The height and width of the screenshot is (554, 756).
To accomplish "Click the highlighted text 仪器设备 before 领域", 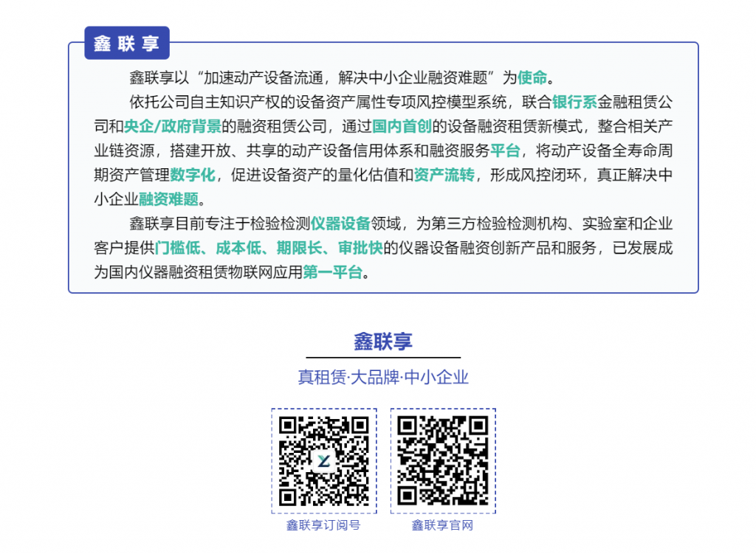I will pyautogui.click(x=340, y=224).
